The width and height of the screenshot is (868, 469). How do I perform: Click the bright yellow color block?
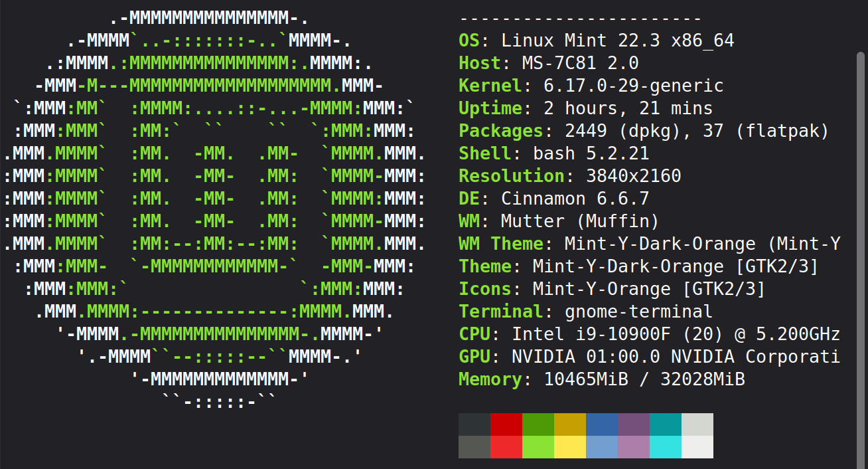[x=570, y=447]
